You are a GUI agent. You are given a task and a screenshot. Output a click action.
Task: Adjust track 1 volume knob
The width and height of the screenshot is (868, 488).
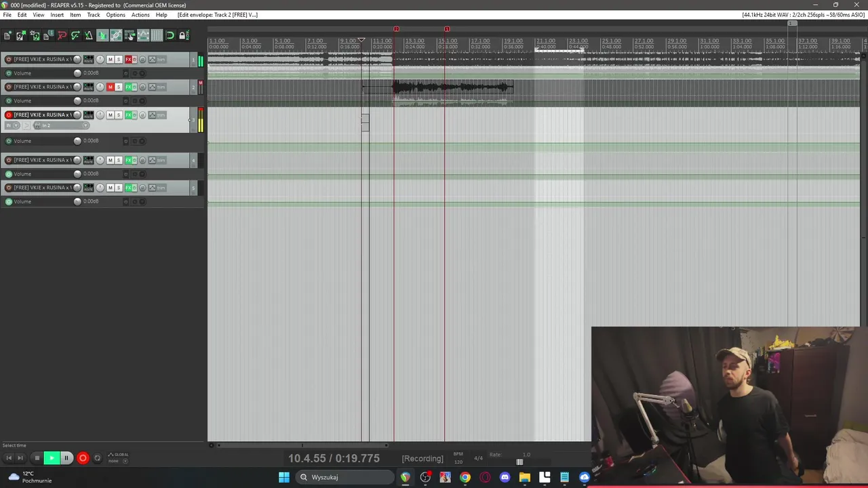(77, 60)
